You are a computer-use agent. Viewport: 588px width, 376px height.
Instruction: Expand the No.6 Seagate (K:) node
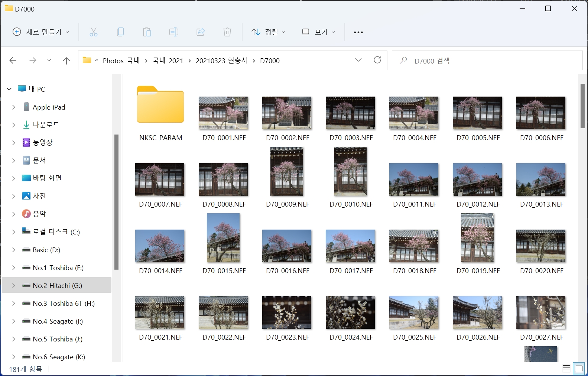(x=14, y=357)
